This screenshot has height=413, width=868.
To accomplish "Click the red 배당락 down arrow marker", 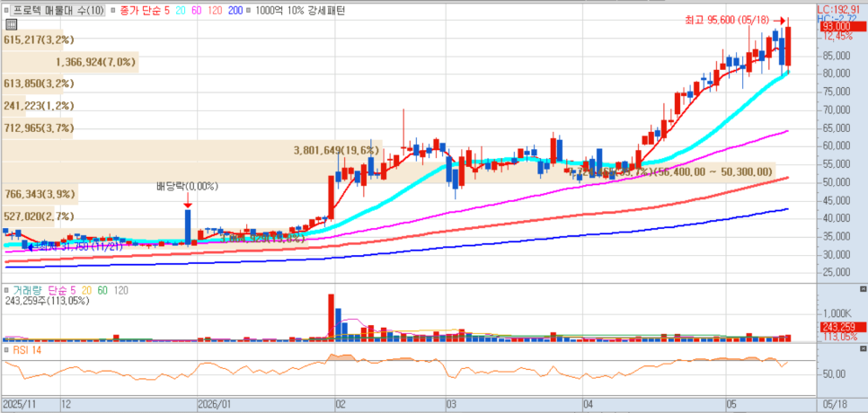I will point(188,199).
